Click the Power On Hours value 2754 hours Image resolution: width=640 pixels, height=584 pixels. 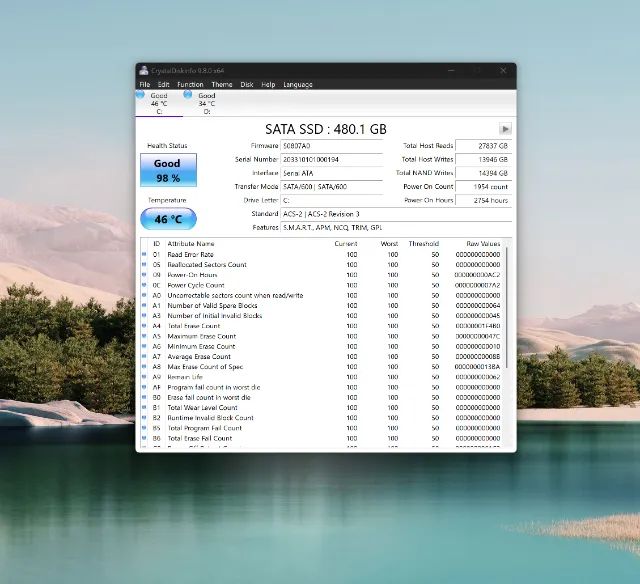484,200
